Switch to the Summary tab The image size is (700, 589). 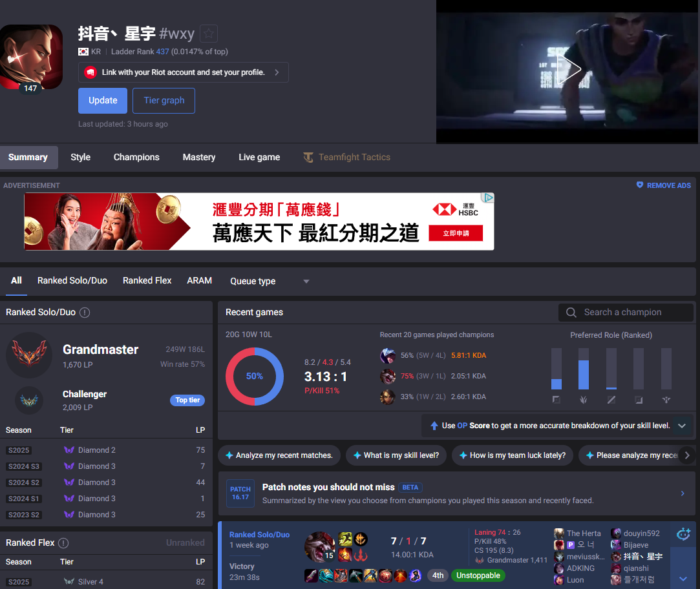click(28, 157)
